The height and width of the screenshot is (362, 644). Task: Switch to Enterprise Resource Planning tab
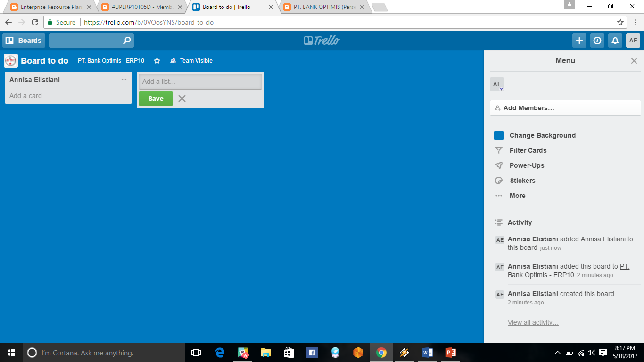51,7
